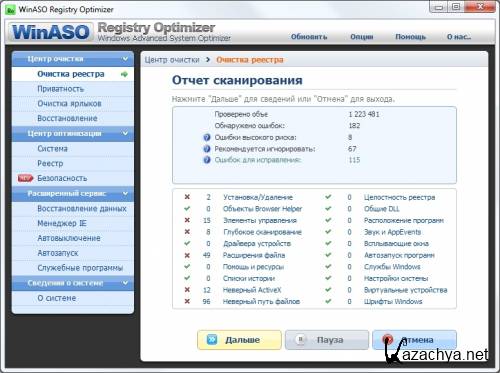Click the Отмена button
500x373 pixels.
(x=414, y=340)
